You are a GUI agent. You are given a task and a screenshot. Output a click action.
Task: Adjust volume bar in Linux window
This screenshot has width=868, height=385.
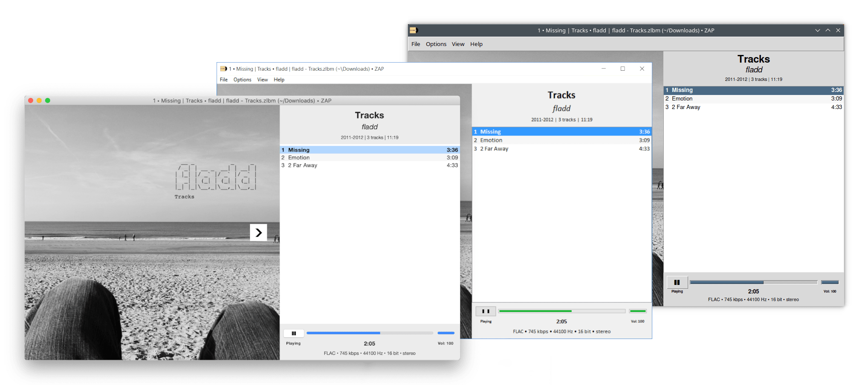(830, 282)
